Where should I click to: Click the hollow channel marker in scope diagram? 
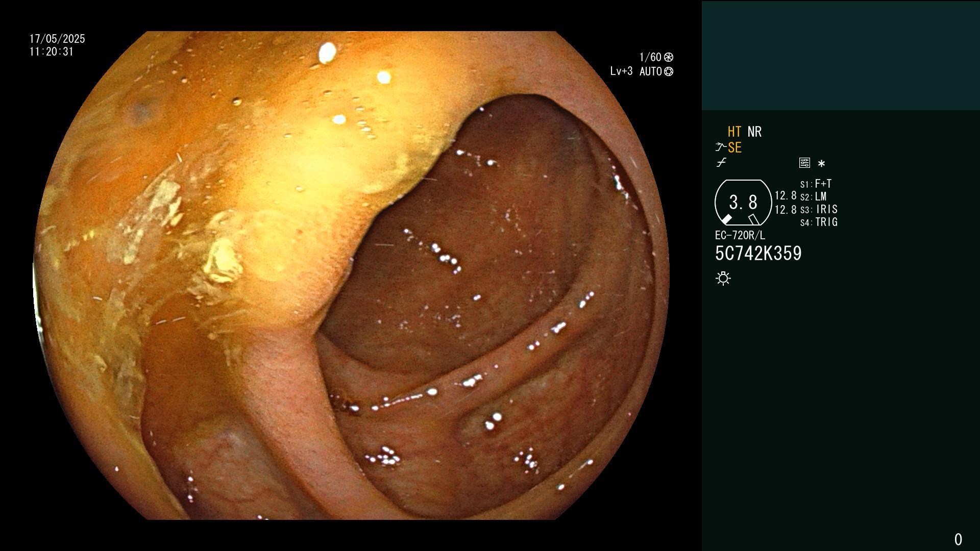754,219
